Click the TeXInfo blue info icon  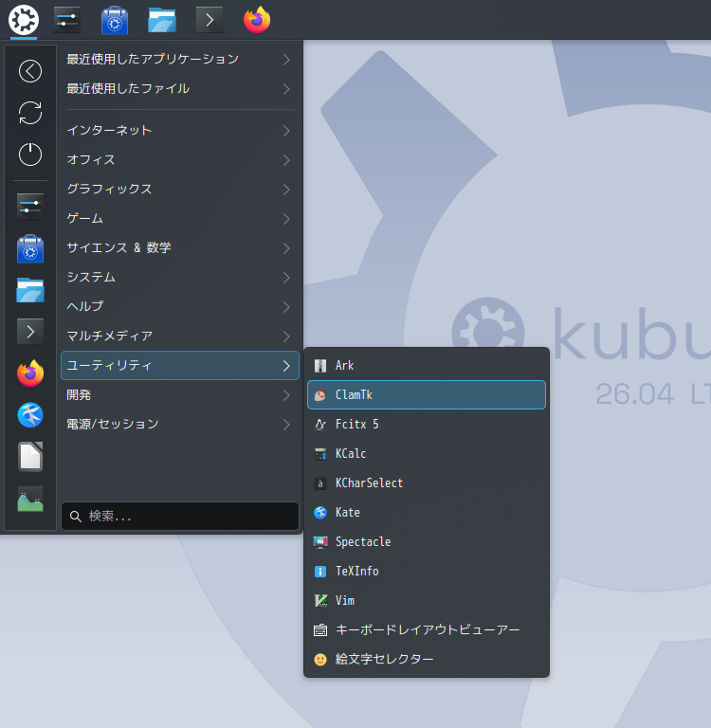(x=320, y=572)
